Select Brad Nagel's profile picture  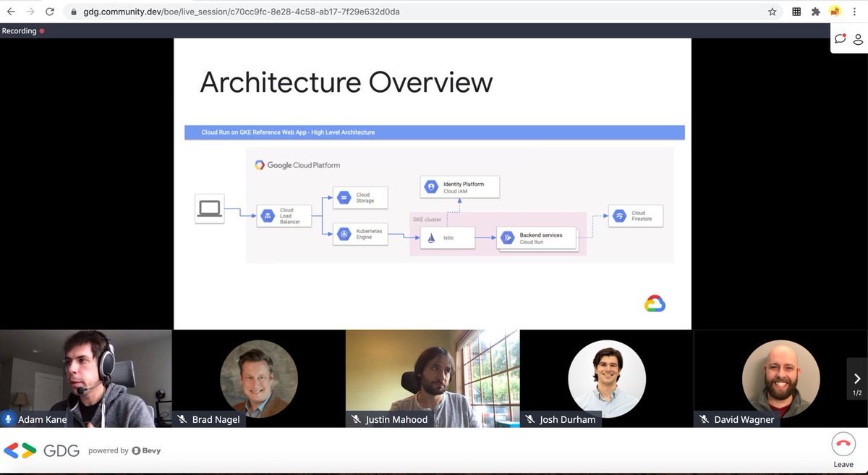pos(259,378)
